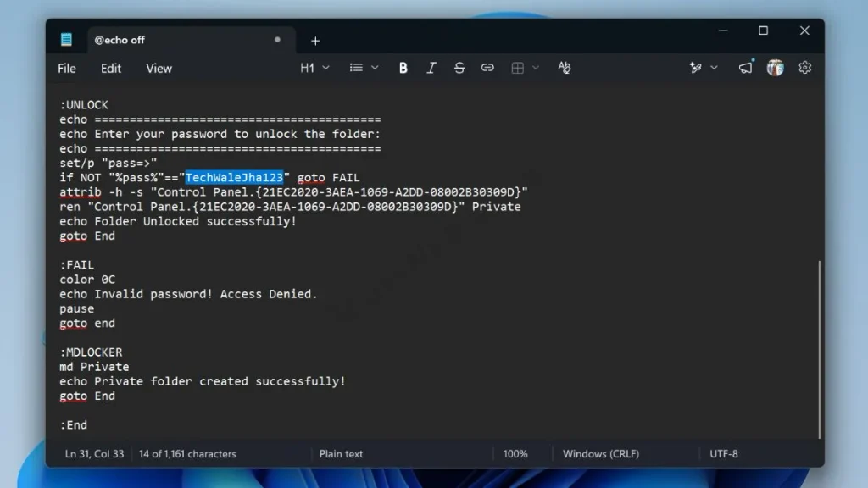Click the line starting with 'ren "Control Panel'
The height and width of the screenshot is (488, 868).
(290, 207)
